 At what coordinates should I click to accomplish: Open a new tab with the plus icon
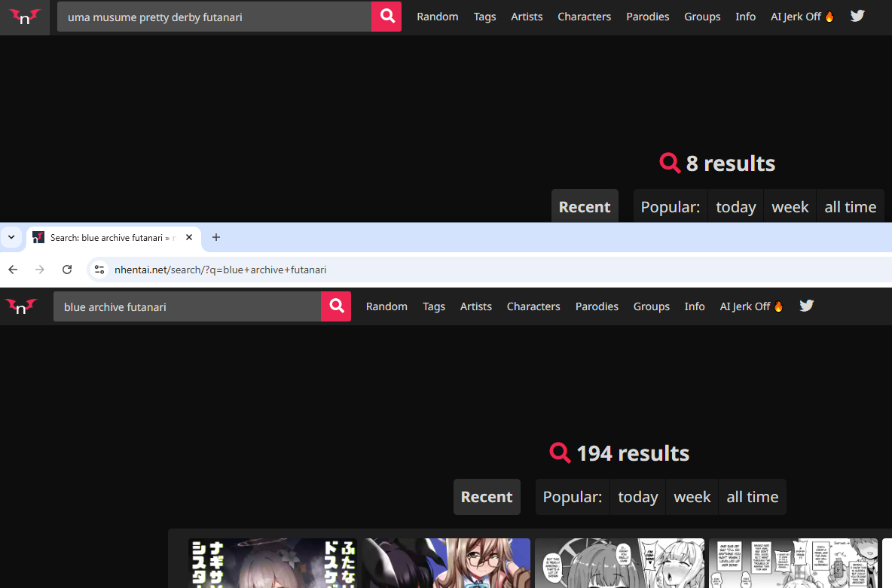(x=216, y=238)
